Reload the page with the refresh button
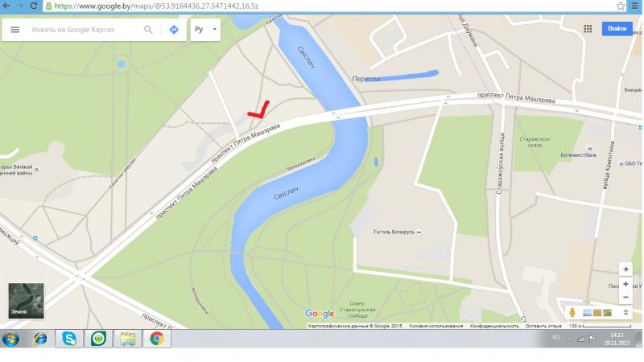This screenshot has height=362, width=644. point(34,6)
